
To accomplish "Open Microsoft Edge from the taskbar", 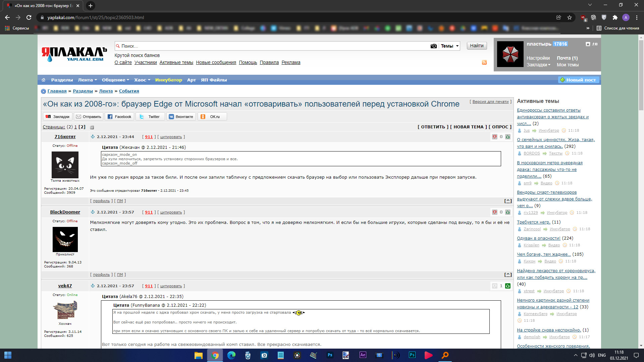I will tap(231, 355).
